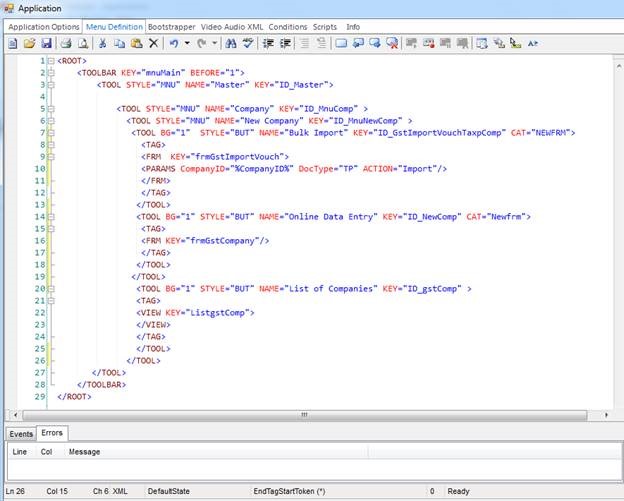Viewport: 624px width, 501px height.
Task: Click the Copy icon
Action: coord(119,43)
